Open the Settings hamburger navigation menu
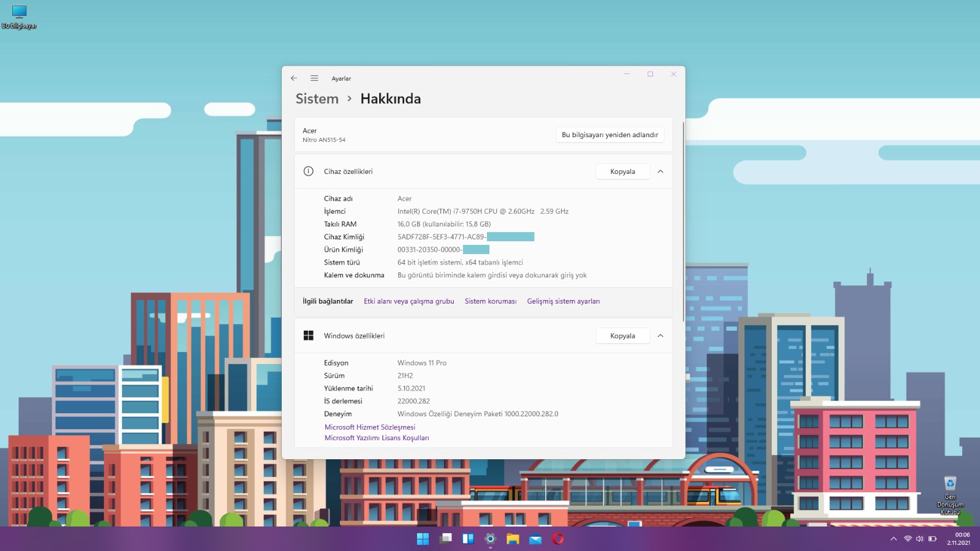The image size is (980, 551). 314,78
